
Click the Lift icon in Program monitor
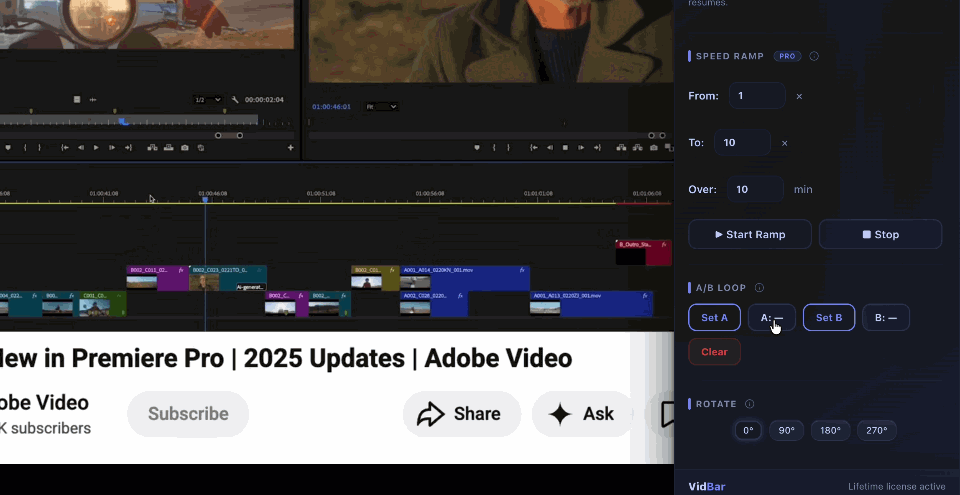point(621,148)
